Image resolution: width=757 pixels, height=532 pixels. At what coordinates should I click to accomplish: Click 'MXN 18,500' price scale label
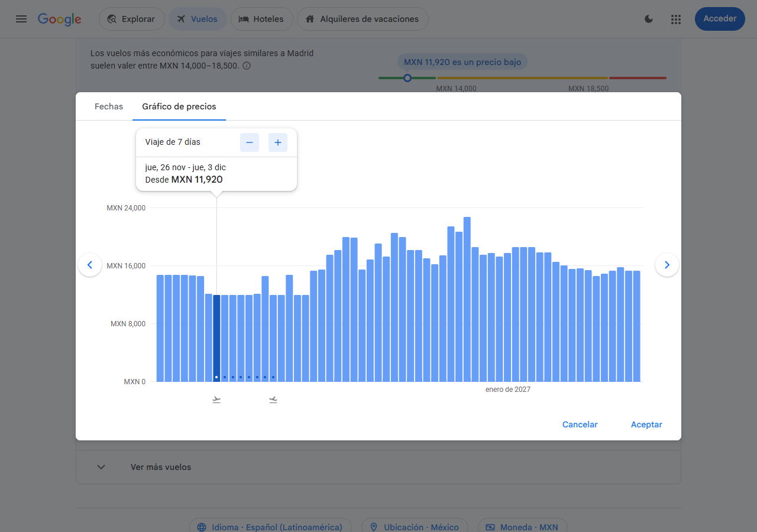588,89
